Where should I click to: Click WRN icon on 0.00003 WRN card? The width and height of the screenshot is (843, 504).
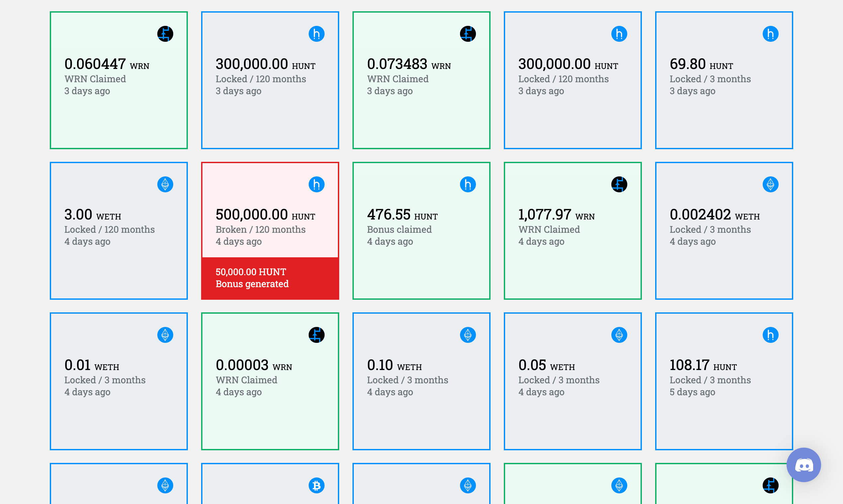[317, 335]
